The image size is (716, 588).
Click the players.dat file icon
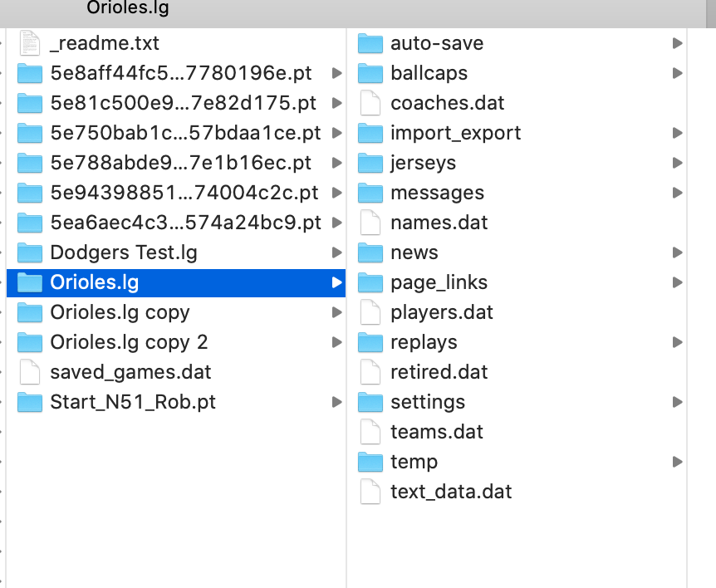point(370,312)
